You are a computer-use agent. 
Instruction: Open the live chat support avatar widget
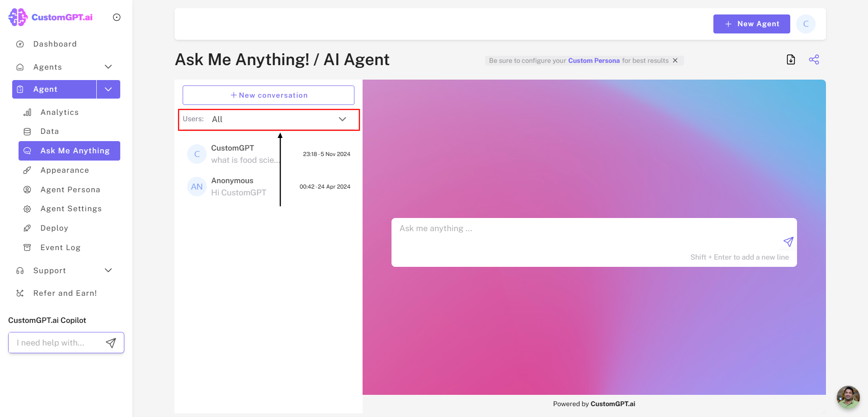[848, 397]
